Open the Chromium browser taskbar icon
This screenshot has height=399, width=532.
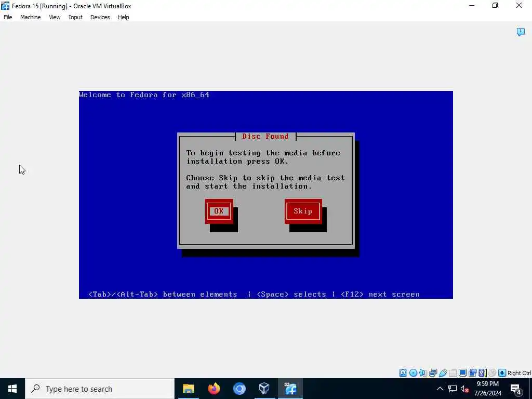pyautogui.click(x=239, y=389)
